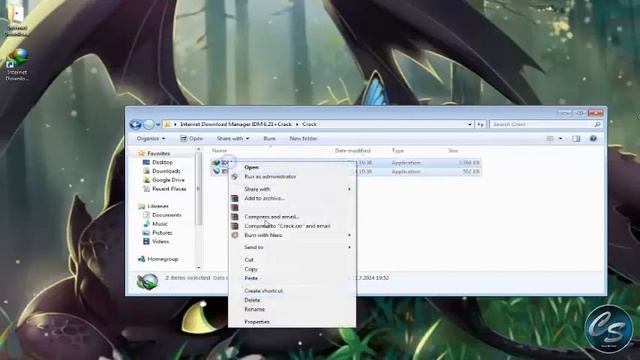Expand the Send to submenu
The height and width of the screenshot is (360, 640).
click(291, 247)
